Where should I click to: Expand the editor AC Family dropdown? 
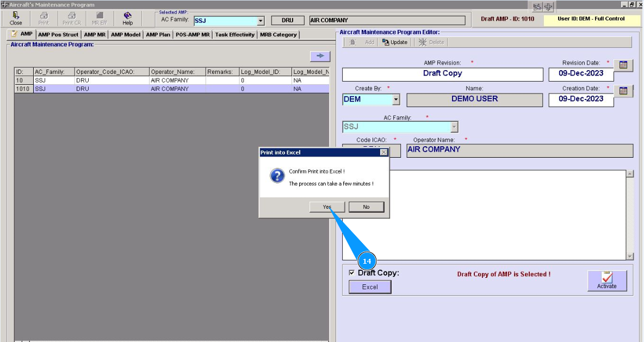coord(454,127)
